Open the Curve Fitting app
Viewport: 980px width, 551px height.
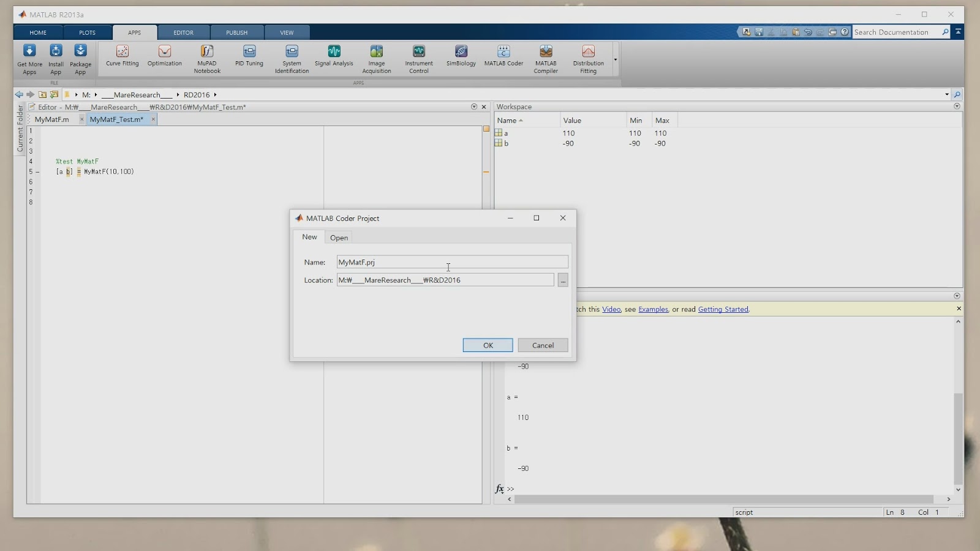tap(122, 56)
